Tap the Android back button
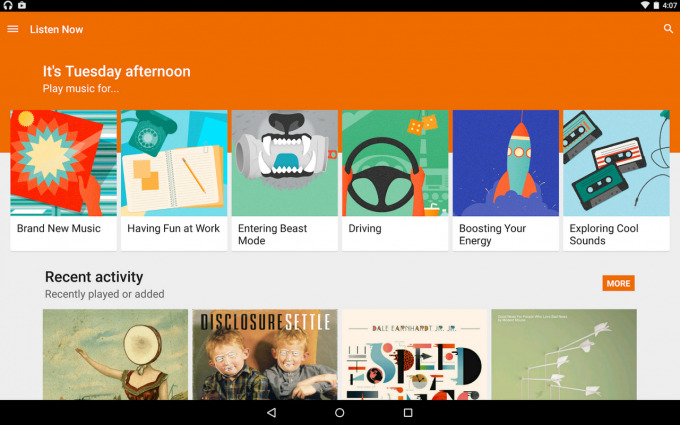This screenshot has height=425, width=680. (x=271, y=412)
